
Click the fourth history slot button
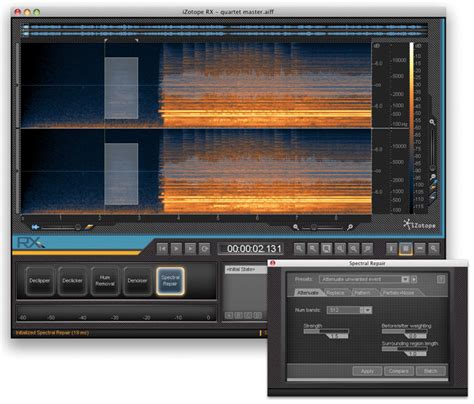click(258, 315)
